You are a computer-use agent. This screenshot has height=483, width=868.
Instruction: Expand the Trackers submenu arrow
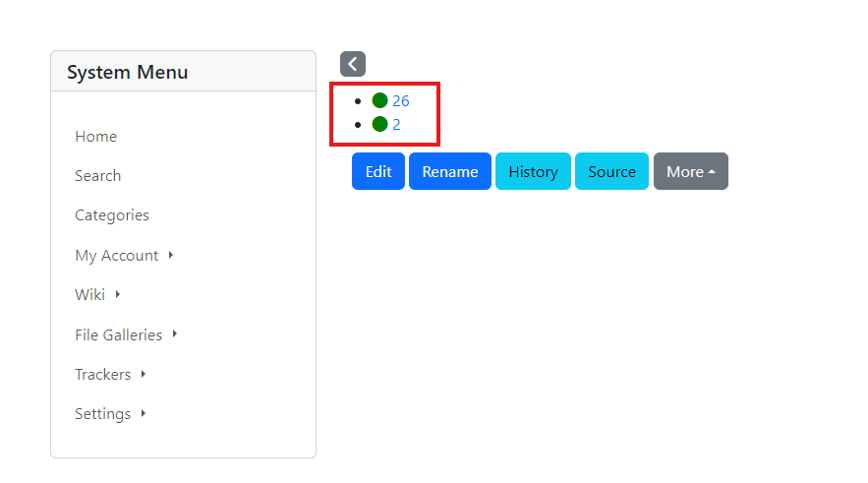[144, 374]
